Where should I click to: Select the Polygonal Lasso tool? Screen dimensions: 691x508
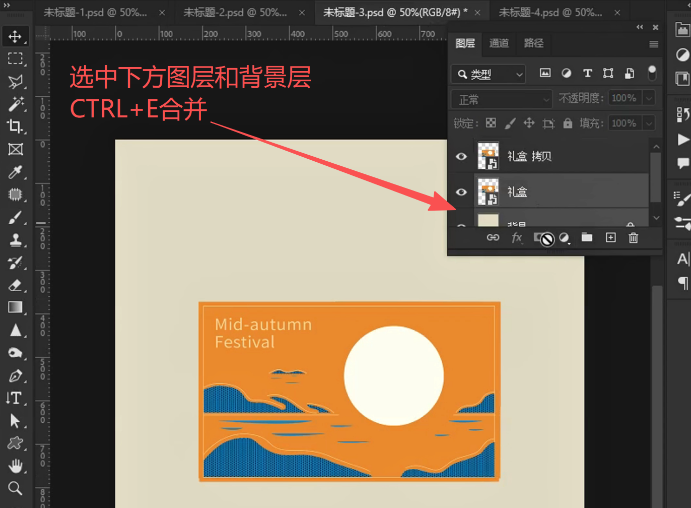click(x=15, y=82)
